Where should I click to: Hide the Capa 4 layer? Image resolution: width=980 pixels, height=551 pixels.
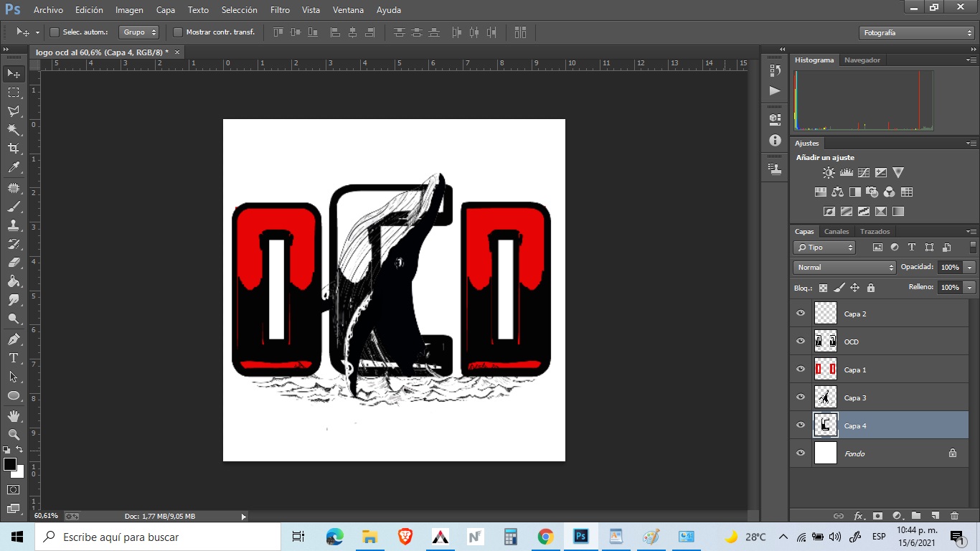[801, 425]
